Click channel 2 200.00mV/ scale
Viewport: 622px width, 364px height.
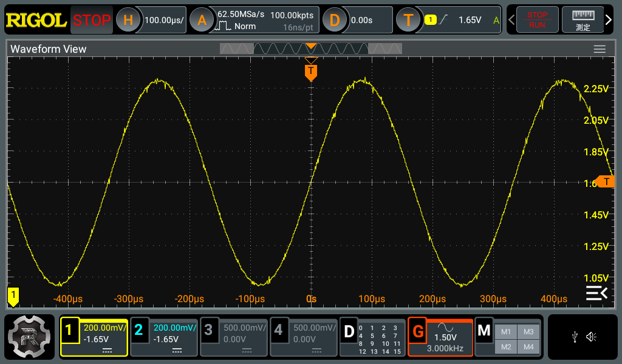coord(175,328)
